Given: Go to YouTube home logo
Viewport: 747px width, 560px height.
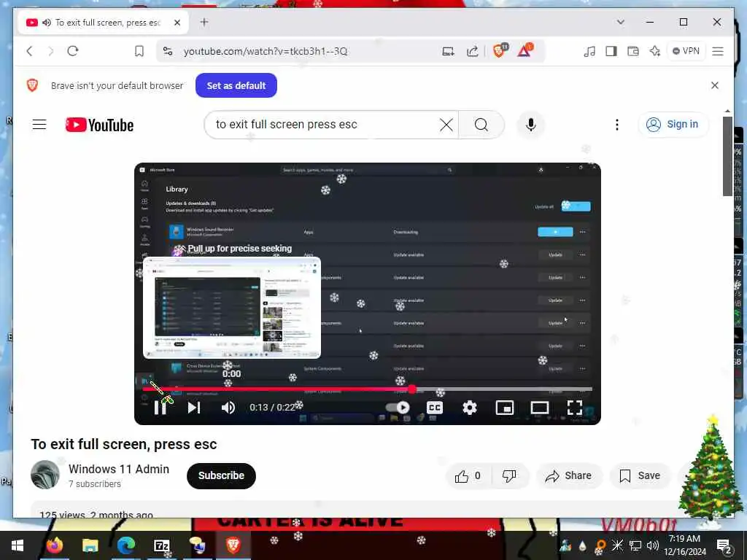Looking at the screenshot, I should [x=99, y=125].
